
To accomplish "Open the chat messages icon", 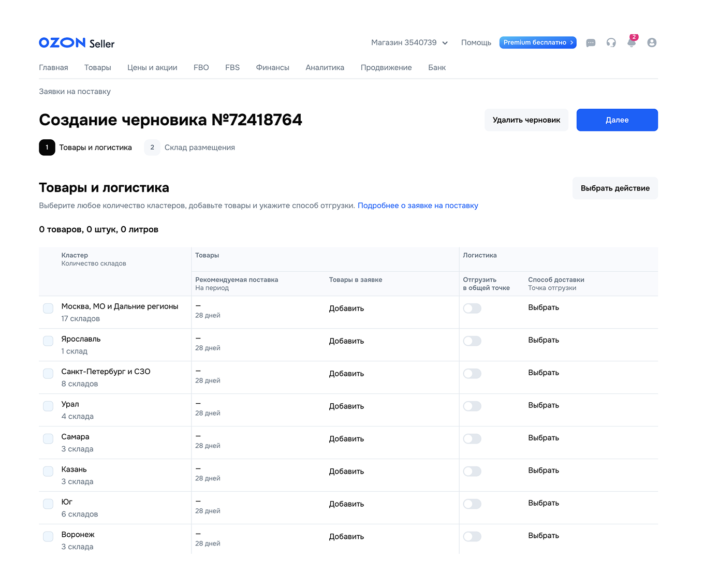I will [590, 42].
